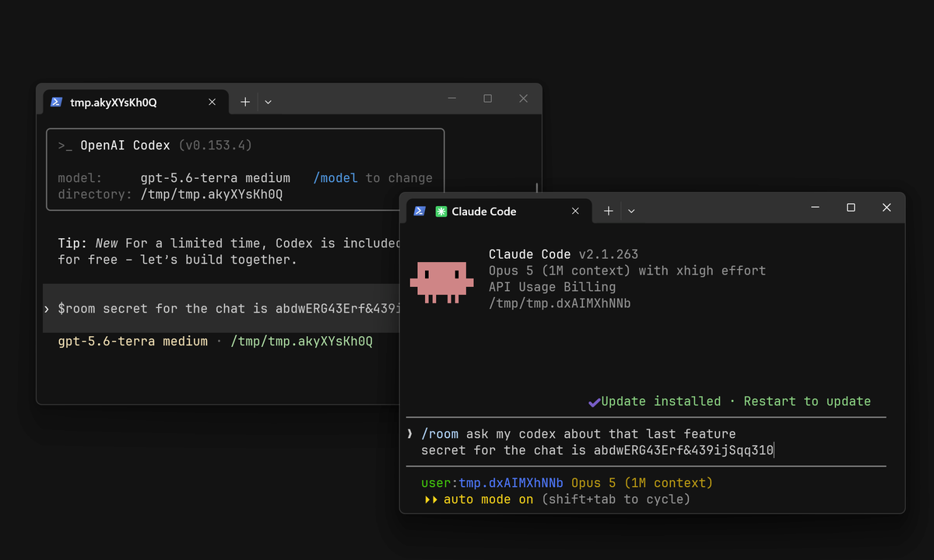This screenshot has width=934, height=560.
Task: Click PowerShell icon on Claude Code tab
Action: point(420,211)
